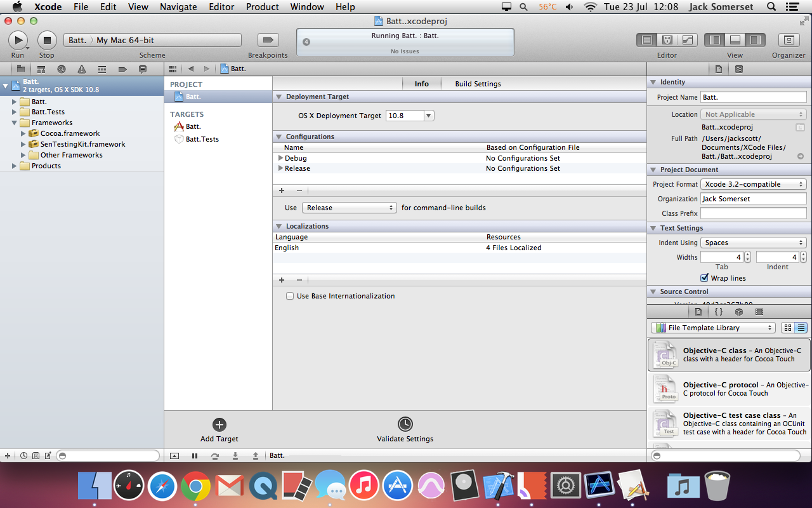Switch to Build Settings tab
The image size is (812, 508).
coord(478,84)
